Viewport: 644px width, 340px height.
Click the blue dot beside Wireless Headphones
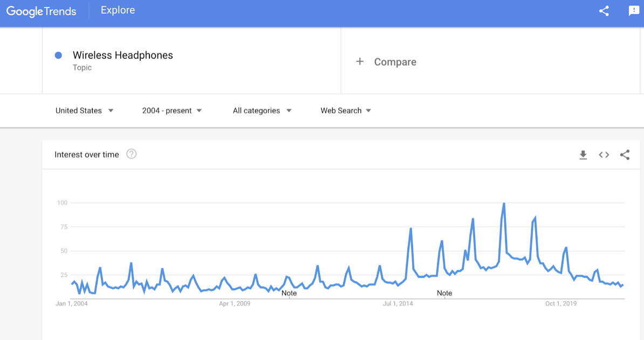click(x=58, y=55)
